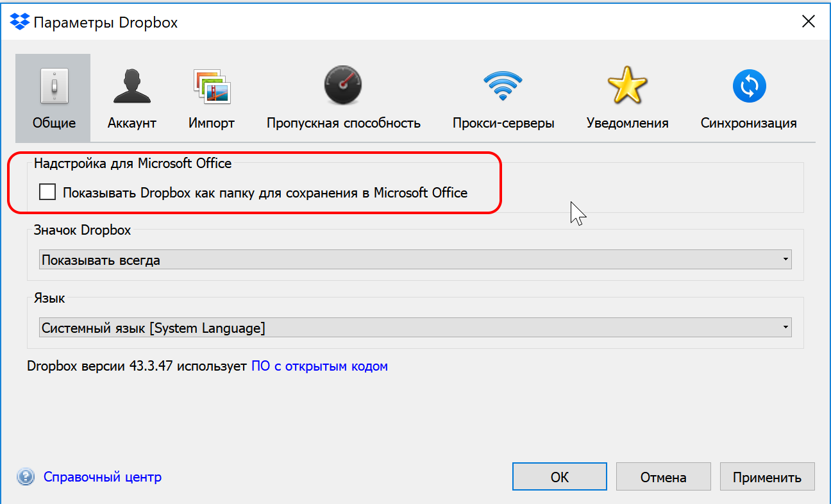This screenshot has height=504, width=831.
Task: Click the Пропускная способность gauge icon
Action: (x=342, y=85)
